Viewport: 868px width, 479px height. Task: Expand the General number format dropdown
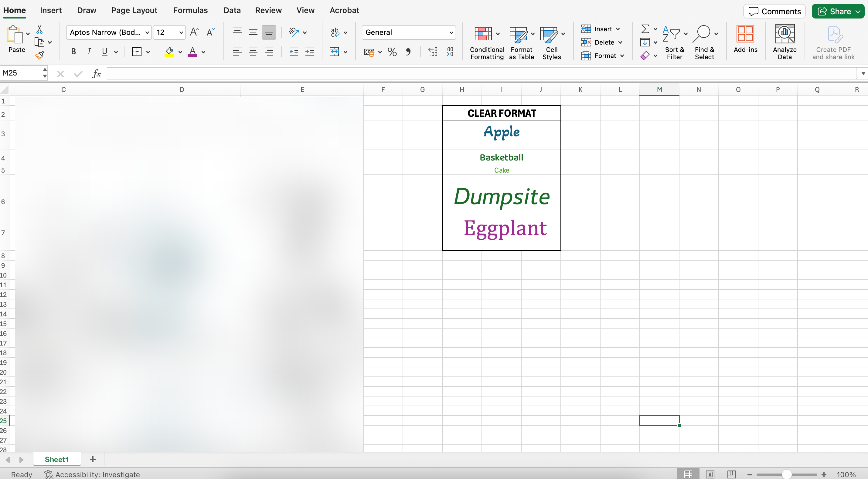click(x=451, y=33)
